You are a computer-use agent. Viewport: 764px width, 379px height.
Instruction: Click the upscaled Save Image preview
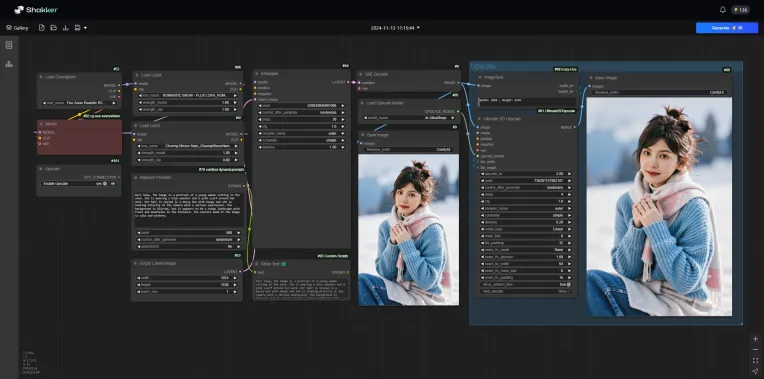(659, 207)
